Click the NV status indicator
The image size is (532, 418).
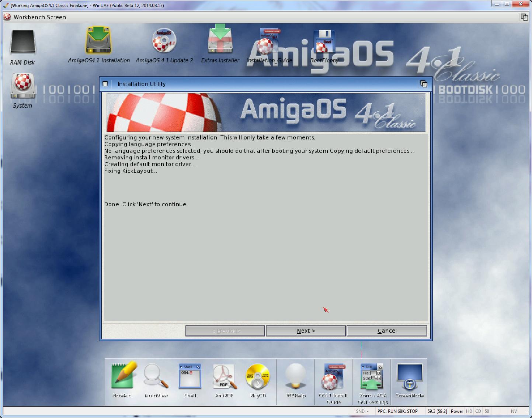pos(514,411)
